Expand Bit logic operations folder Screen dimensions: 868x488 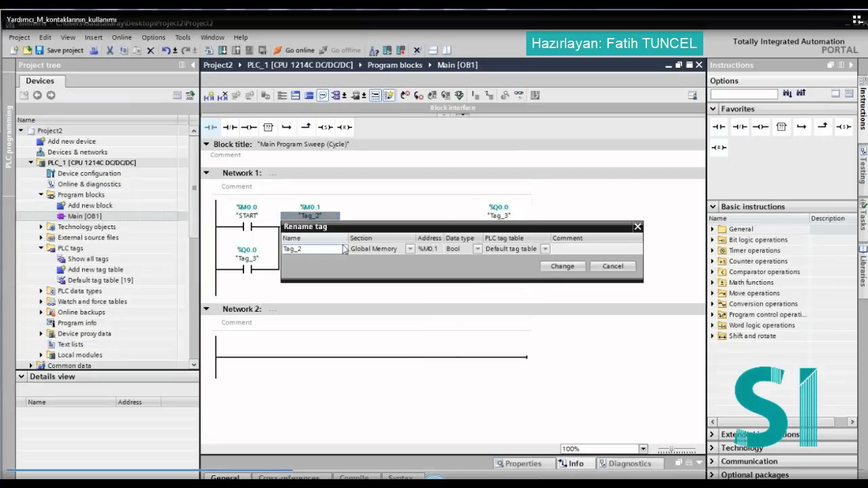click(x=712, y=240)
